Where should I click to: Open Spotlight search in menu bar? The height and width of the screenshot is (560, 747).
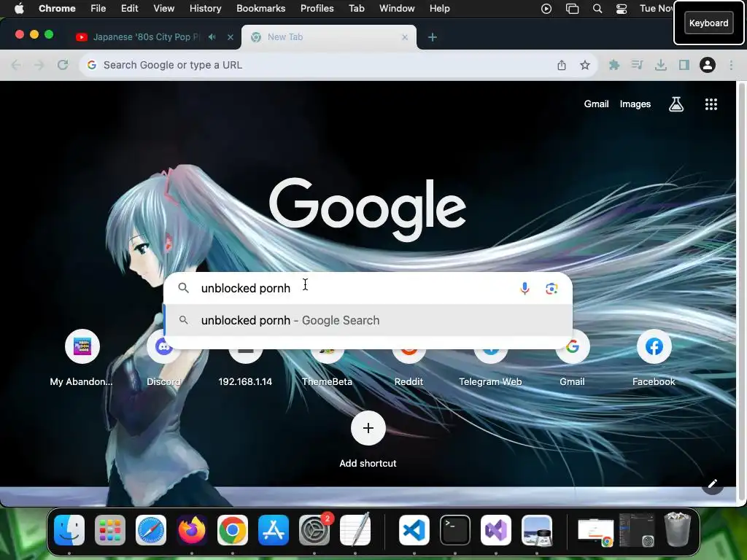(597, 9)
